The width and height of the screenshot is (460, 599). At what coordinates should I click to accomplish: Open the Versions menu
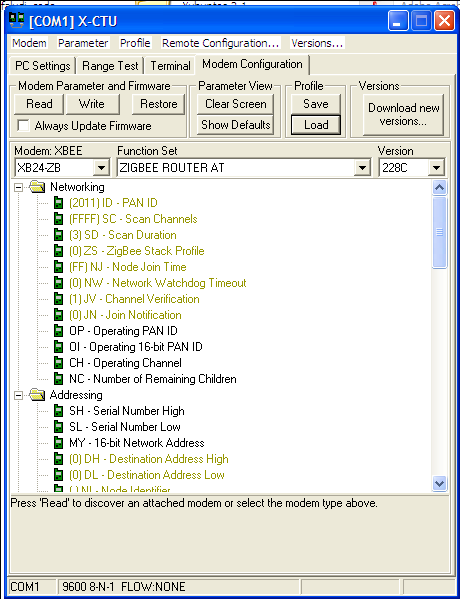pos(317,43)
